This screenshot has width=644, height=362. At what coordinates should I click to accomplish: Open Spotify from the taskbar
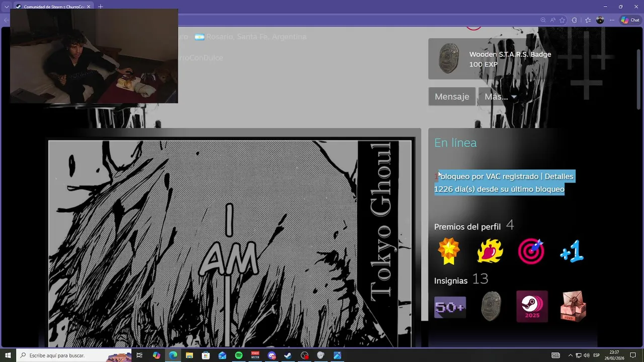point(238,355)
